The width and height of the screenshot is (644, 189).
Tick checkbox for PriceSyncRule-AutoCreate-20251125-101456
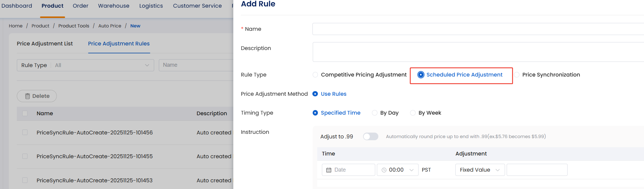25,132
